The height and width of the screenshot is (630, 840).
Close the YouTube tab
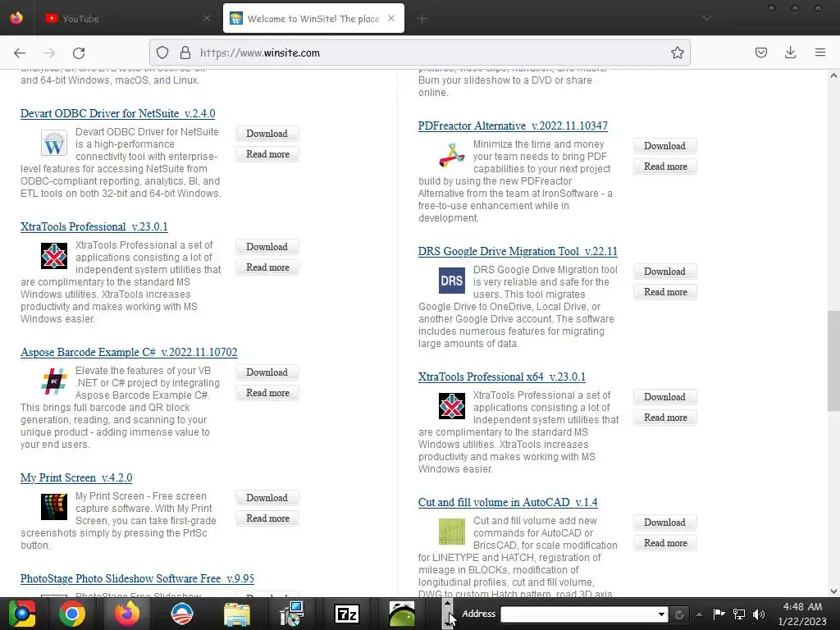click(x=206, y=18)
